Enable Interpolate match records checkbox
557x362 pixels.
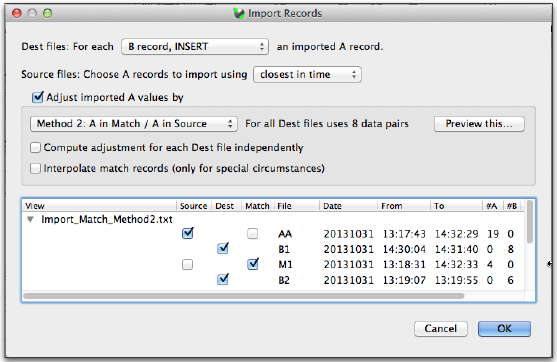tap(36, 168)
